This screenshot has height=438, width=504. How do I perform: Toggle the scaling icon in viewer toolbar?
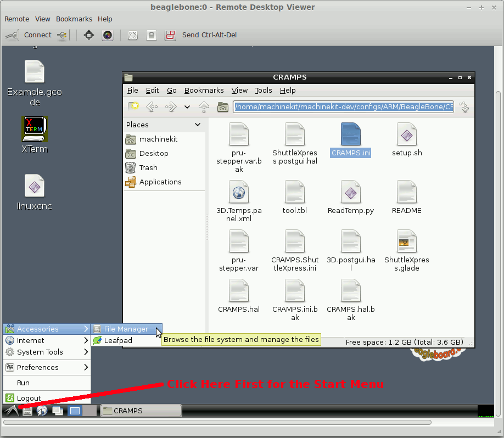click(x=133, y=35)
